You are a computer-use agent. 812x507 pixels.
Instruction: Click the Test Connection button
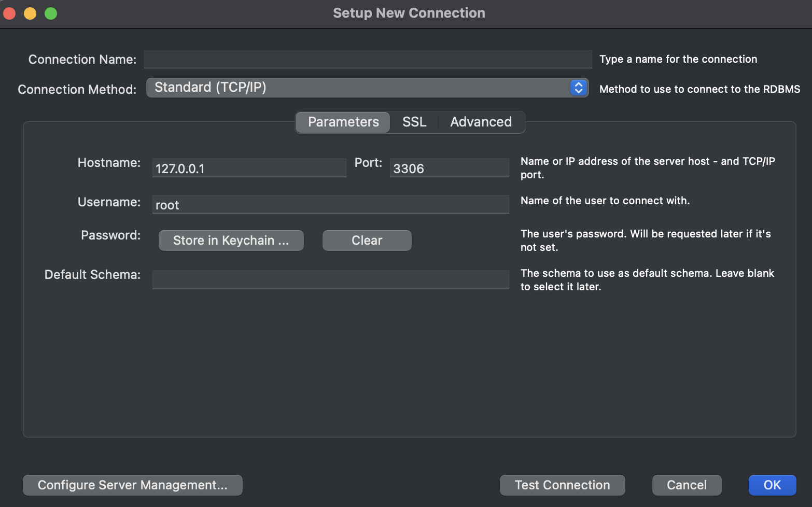point(563,485)
